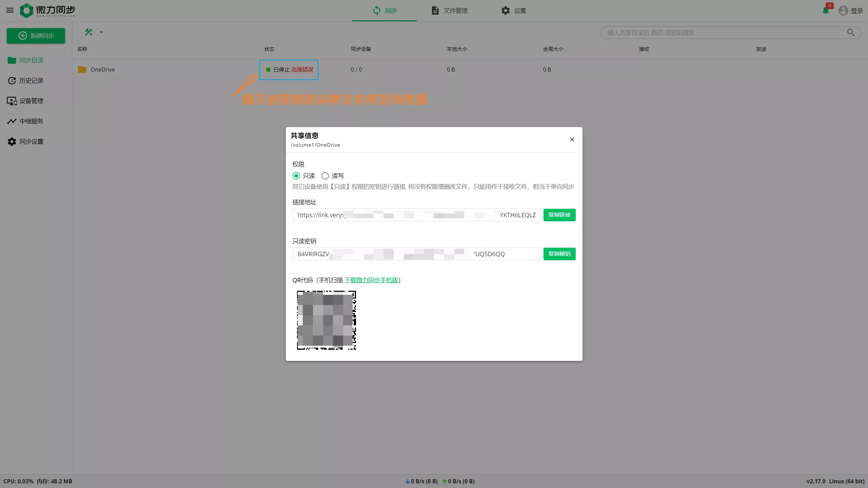Select the 读写 permission radio
Viewport: 868px width, 488px height.
pos(325,176)
